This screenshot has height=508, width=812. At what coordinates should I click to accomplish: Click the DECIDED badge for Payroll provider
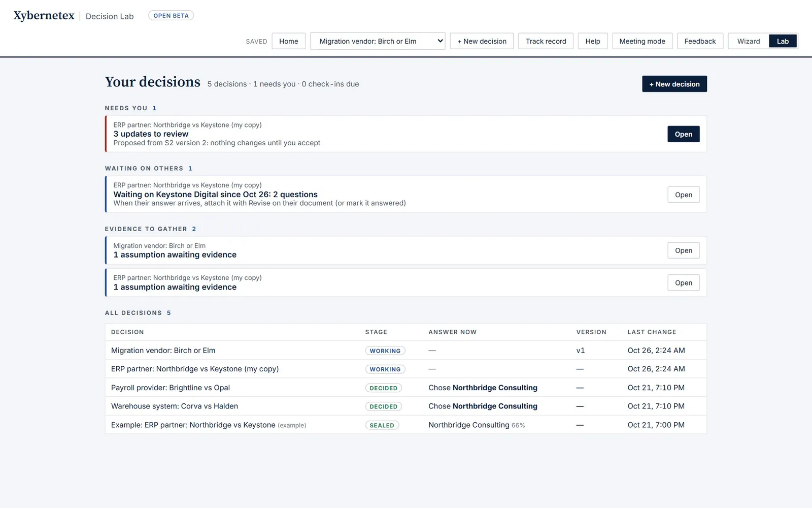point(384,388)
